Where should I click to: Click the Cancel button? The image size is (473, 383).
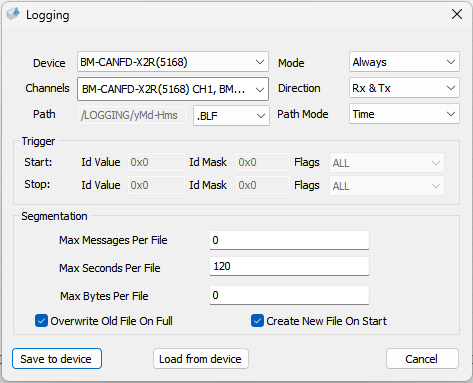pyautogui.click(x=422, y=359)
